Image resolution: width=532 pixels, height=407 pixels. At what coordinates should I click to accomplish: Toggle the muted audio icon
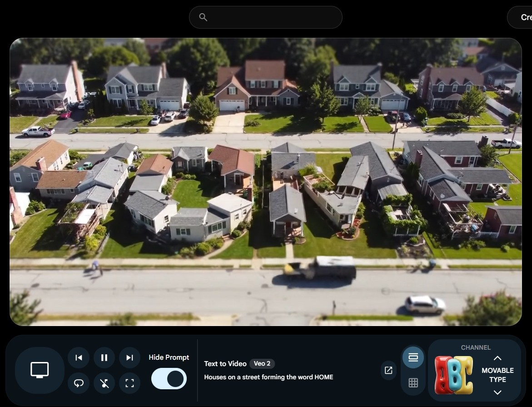104,383
